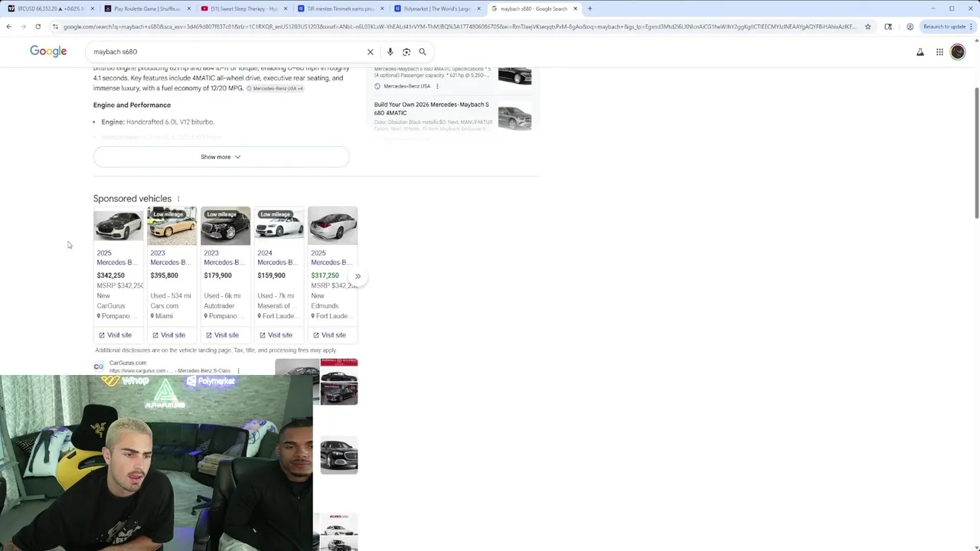Click the CarGurus site favicon

(99, 367)
